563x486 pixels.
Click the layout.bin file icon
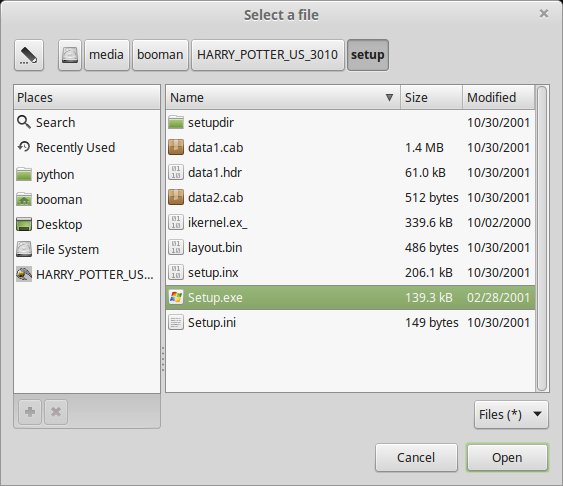[176, 247]
